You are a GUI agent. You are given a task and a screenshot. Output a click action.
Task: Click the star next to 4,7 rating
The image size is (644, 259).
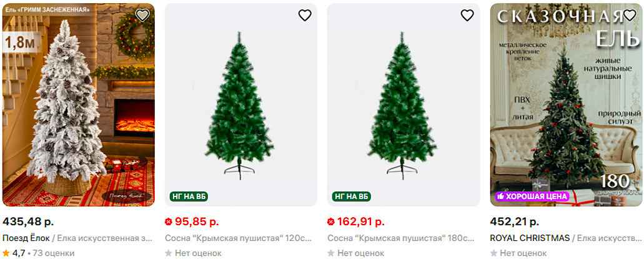tap(6, 253)
